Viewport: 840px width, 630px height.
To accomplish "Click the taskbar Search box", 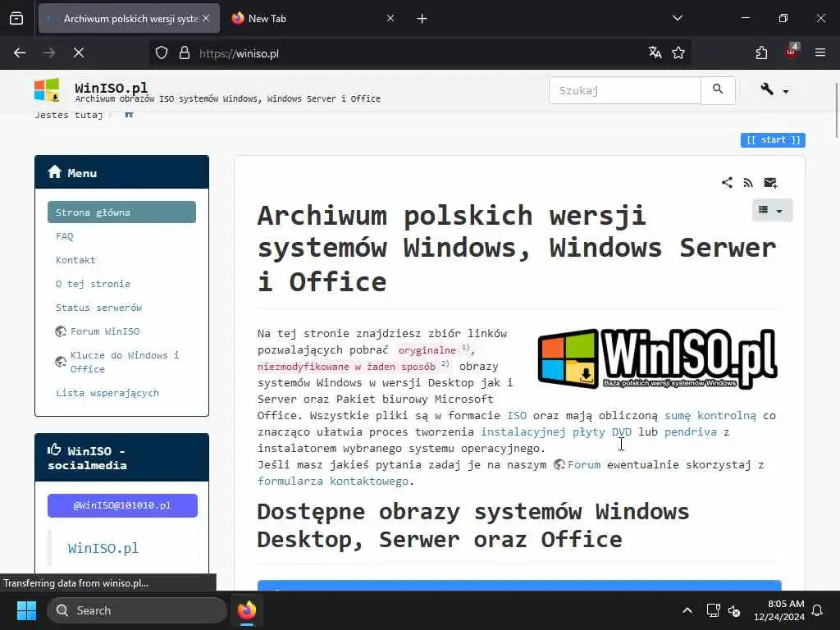I will click(137, 610).
